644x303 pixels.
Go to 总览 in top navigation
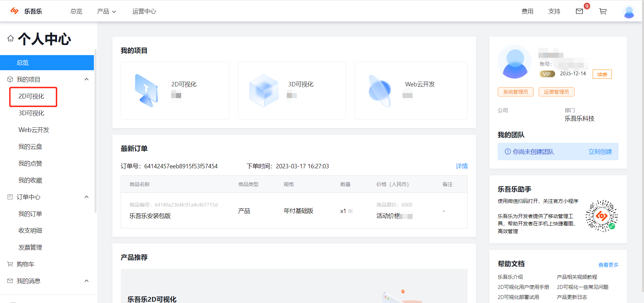(76, 11)
